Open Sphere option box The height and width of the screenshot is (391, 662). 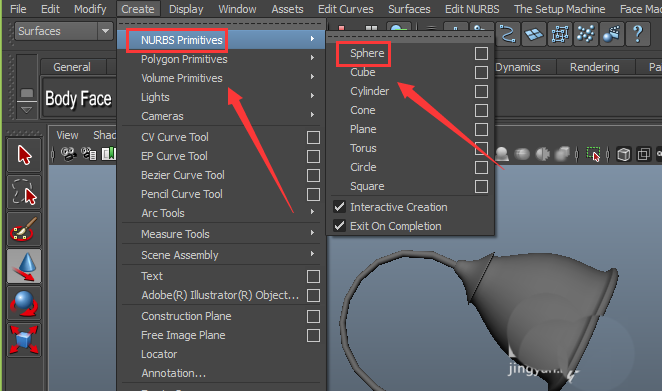[481, 54]
